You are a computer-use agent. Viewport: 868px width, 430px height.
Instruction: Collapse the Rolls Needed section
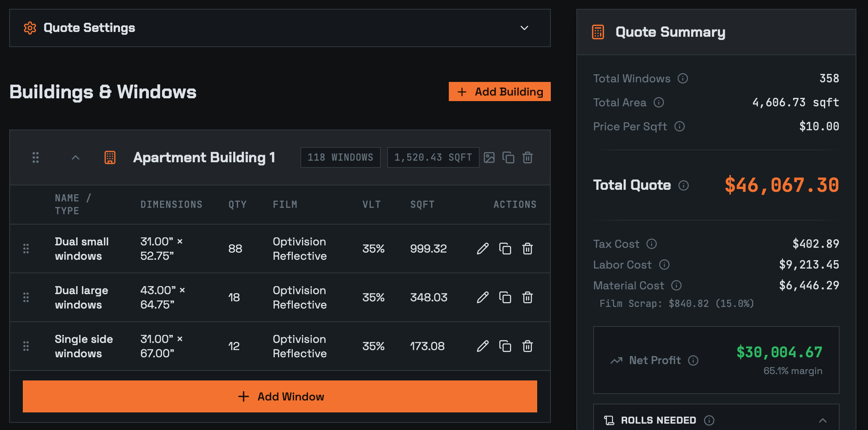pos(822,420)
